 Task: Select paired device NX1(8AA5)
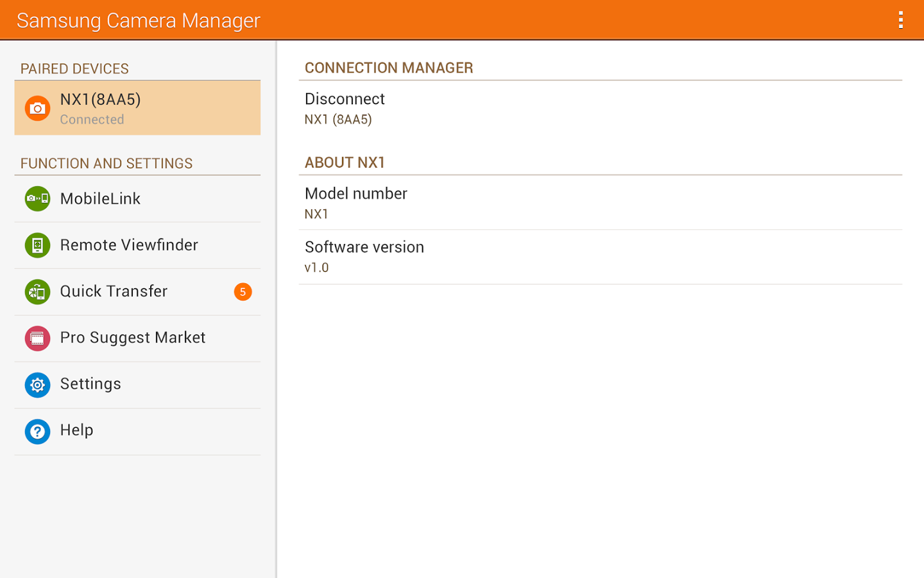(137, 108)
